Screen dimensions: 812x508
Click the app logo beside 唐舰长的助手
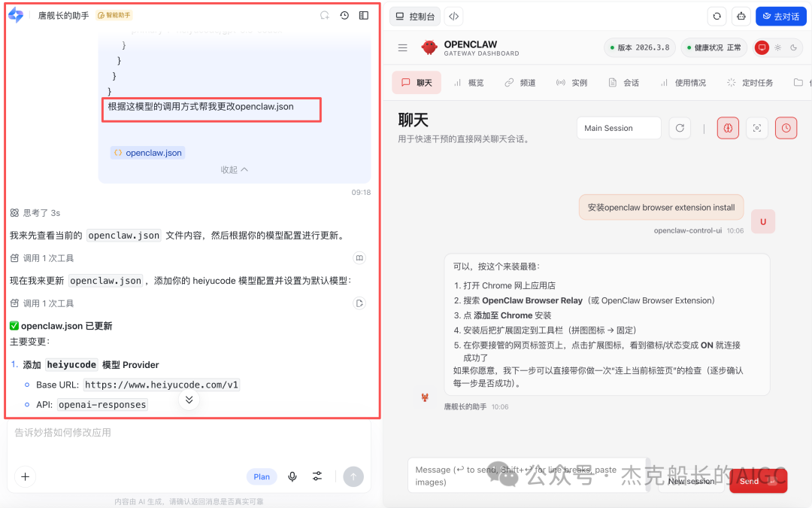click(16, 15)
